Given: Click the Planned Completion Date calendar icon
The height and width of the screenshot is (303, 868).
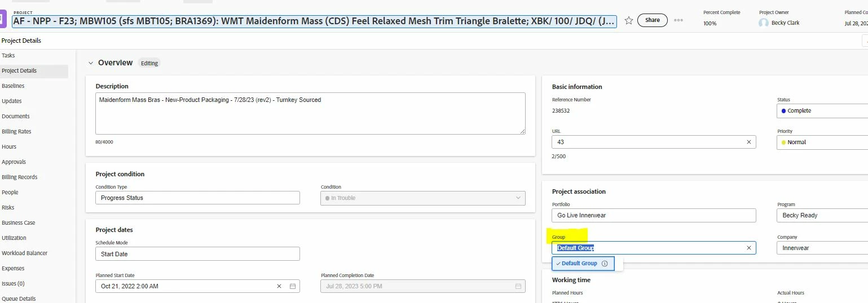Looking at the screenshot, I should pos(518,286).
